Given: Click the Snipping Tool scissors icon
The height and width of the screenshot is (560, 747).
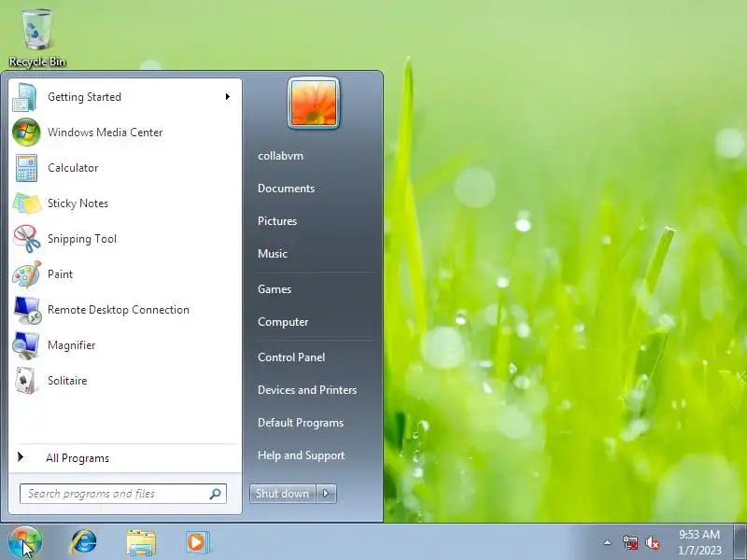Looking at the screenshot, I should tap(27, 239).
